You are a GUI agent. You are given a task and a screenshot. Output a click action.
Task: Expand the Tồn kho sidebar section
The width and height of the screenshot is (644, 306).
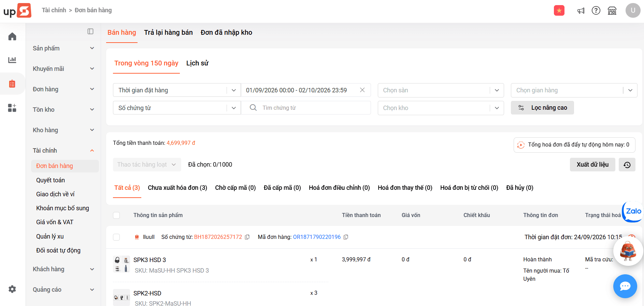tap(63, 110)
